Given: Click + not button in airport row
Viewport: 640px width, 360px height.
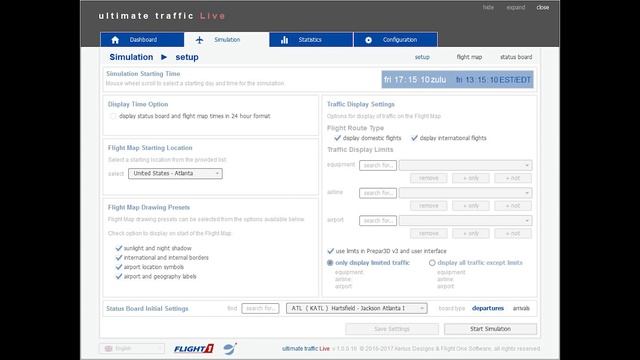Looking at the screenshot, I should (x=513, y=233).
